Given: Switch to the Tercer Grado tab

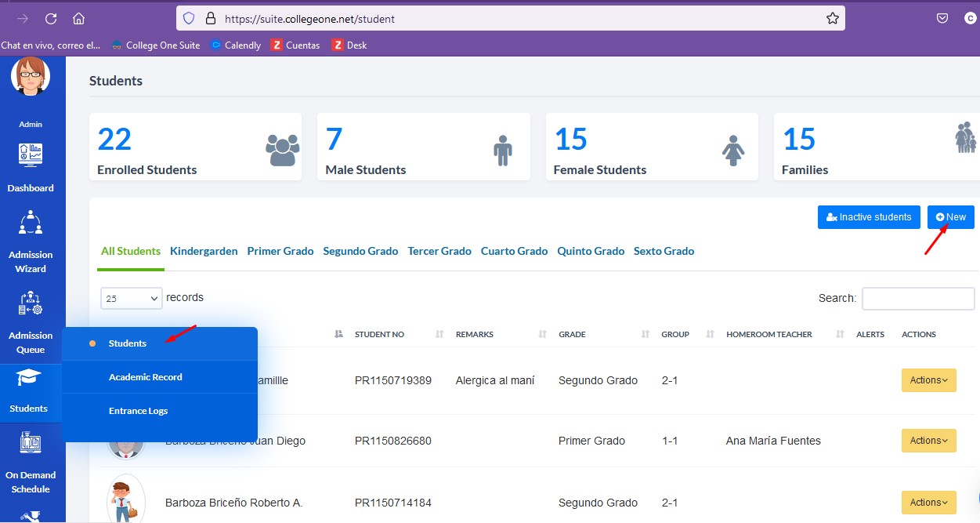Looking at the screenshot, I should click(x=439, y=252).
